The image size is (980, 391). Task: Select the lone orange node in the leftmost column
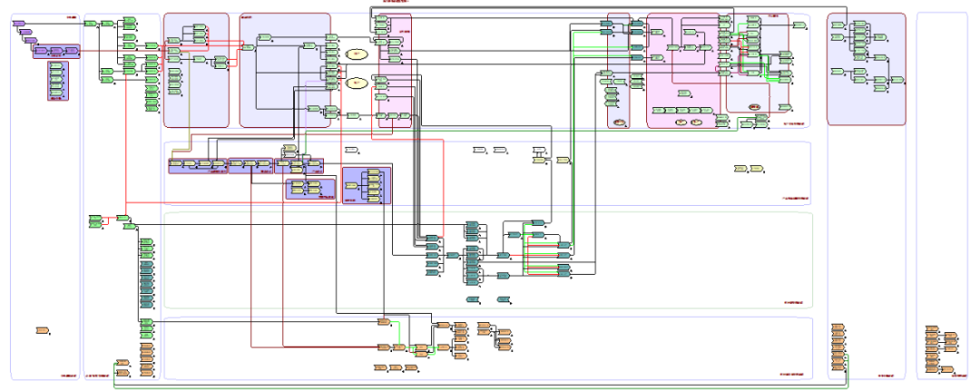(42, 330)
